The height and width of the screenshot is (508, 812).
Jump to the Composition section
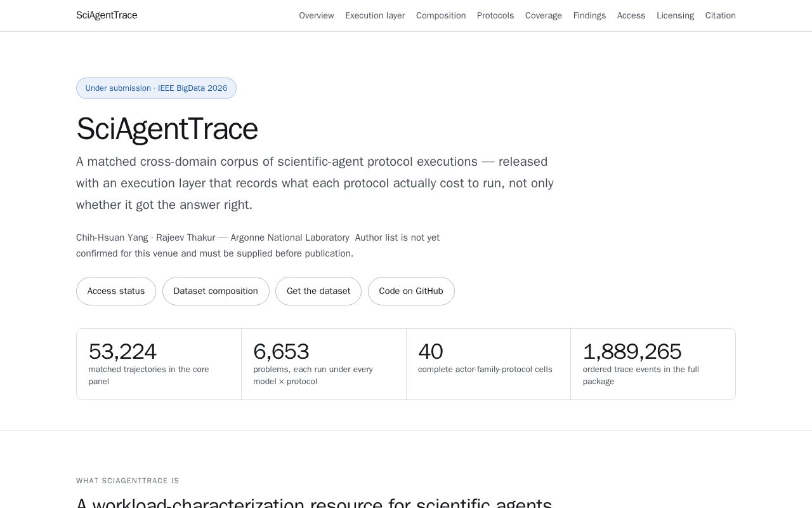pos(441,15)
